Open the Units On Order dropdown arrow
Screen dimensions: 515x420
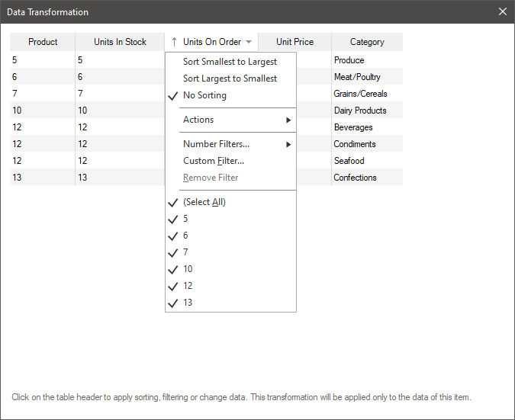point(249,42)
